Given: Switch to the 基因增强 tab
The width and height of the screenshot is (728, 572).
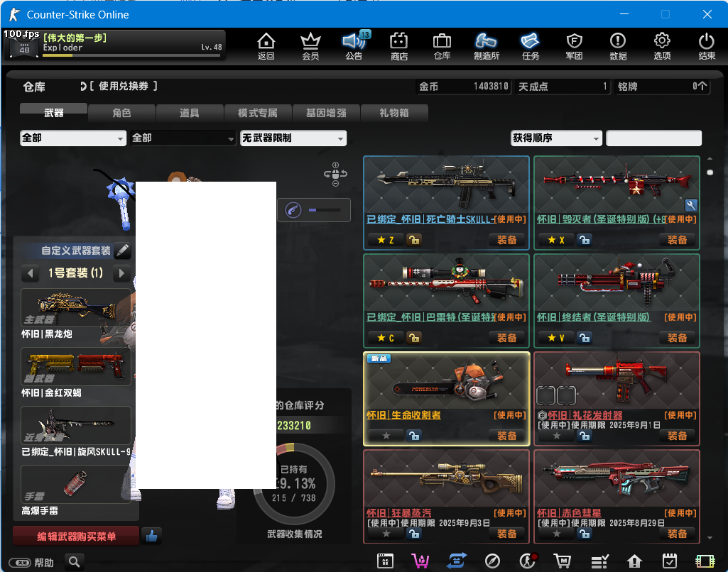Looking at the screenshot, I should (x=326, y=113).
